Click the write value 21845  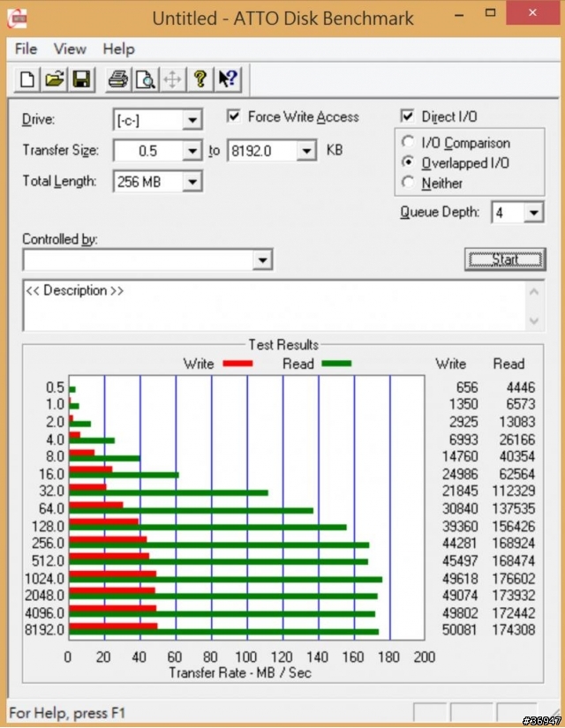[x=460, y=491]
